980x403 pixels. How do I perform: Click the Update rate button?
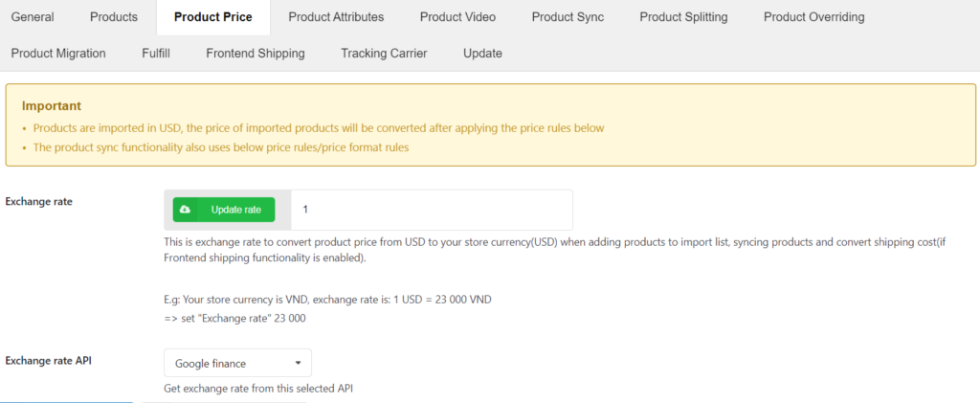pyautogui.click(x=224, y=210)
